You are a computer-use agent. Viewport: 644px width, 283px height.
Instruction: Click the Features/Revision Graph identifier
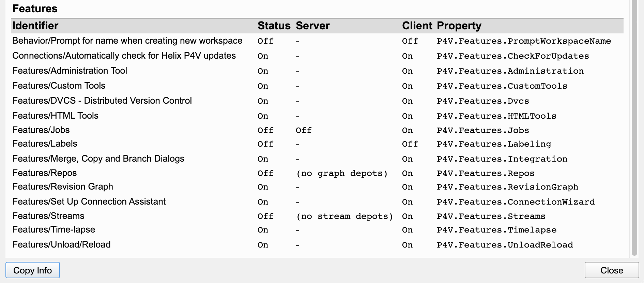click(63, 187)
